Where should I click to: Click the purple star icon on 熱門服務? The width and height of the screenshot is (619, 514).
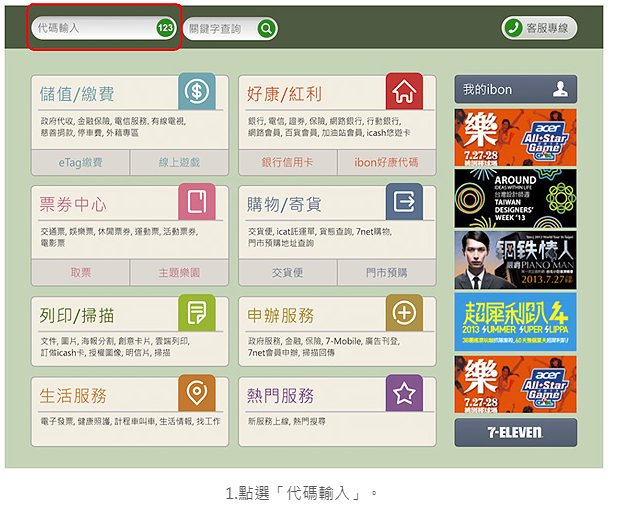coord(404,393)
